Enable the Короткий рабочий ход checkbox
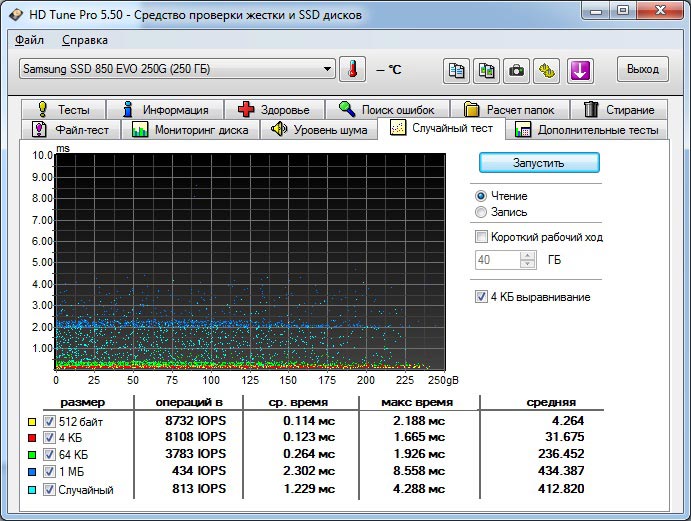691x521 pixels. coord(482,237)
